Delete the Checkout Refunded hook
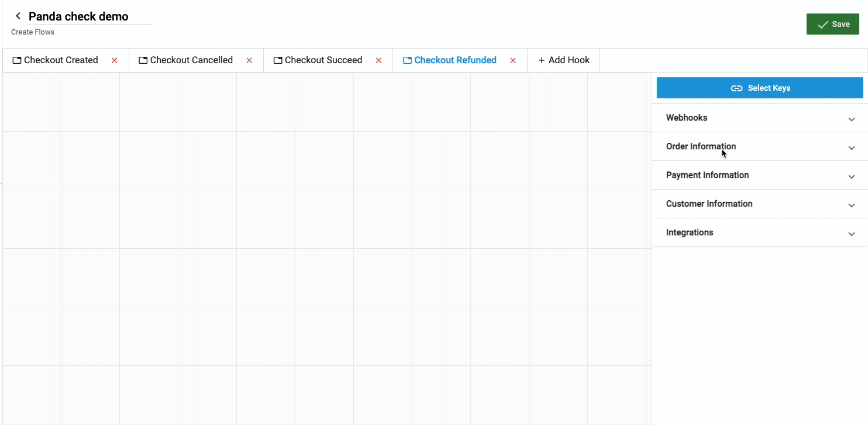 click(x=513, y=60)
